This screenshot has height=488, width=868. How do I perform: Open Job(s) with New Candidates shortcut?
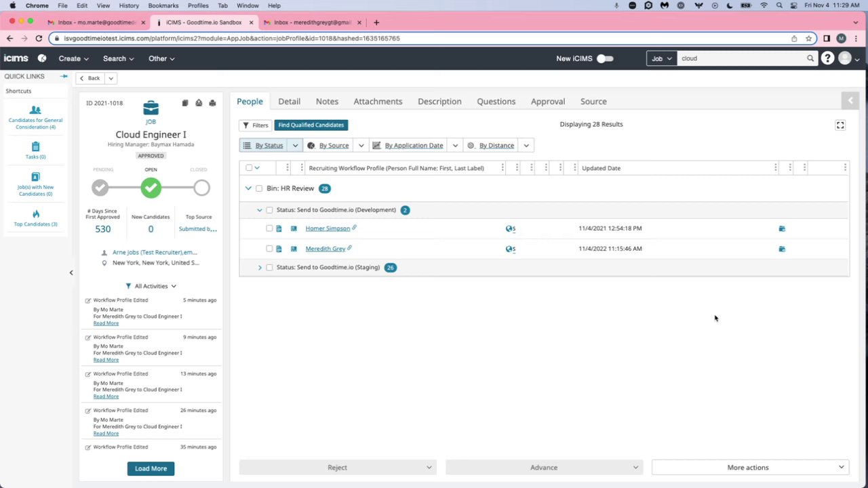pyautogui.click(x=35, y=184)
